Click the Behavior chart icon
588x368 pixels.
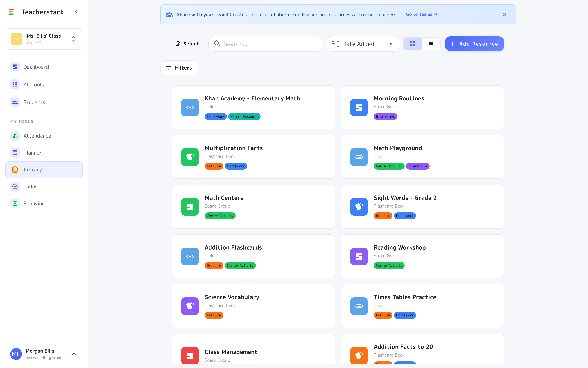point(15,204)
